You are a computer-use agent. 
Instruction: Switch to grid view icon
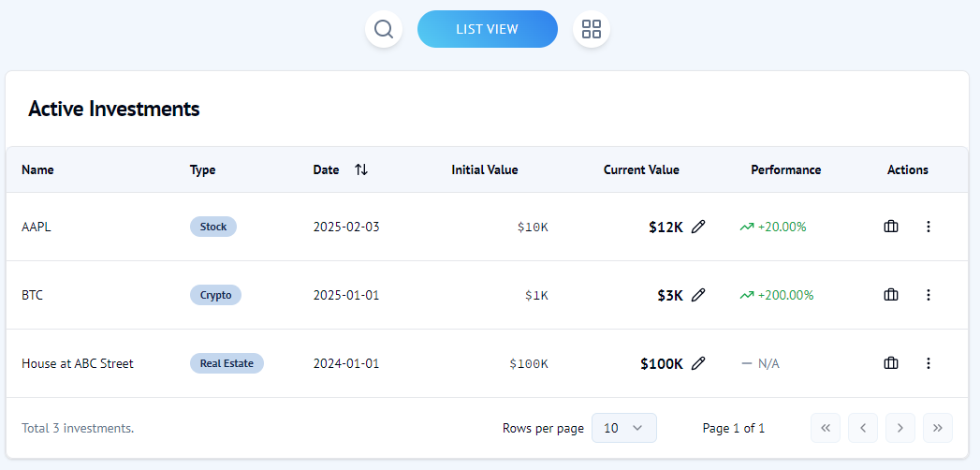[x=592, y=29]
